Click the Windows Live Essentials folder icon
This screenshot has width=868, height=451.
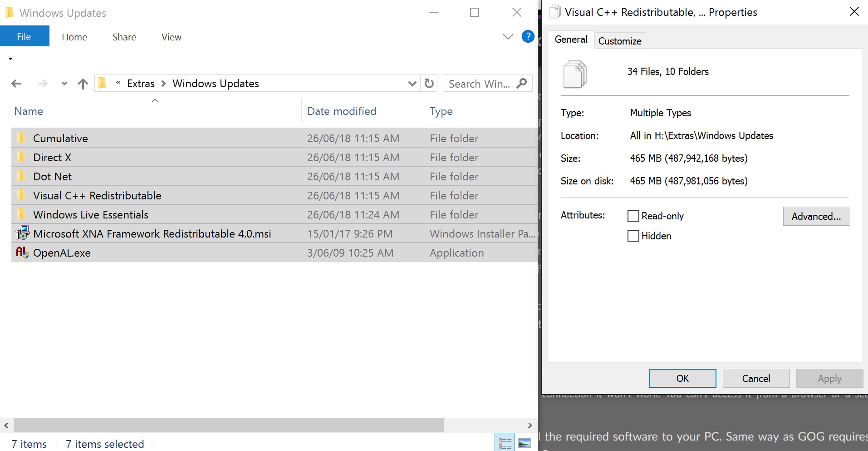tap(21, 214)
